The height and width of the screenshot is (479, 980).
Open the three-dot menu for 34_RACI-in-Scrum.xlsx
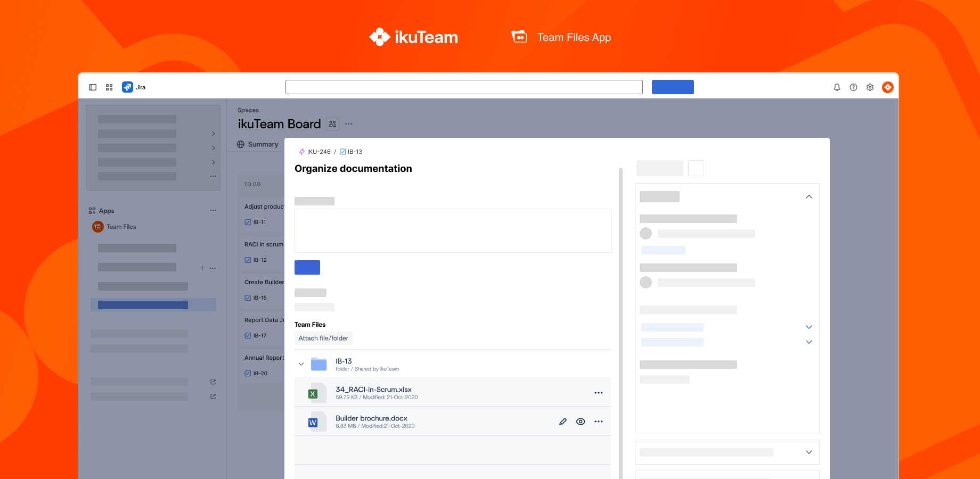(x=599, y=392)
